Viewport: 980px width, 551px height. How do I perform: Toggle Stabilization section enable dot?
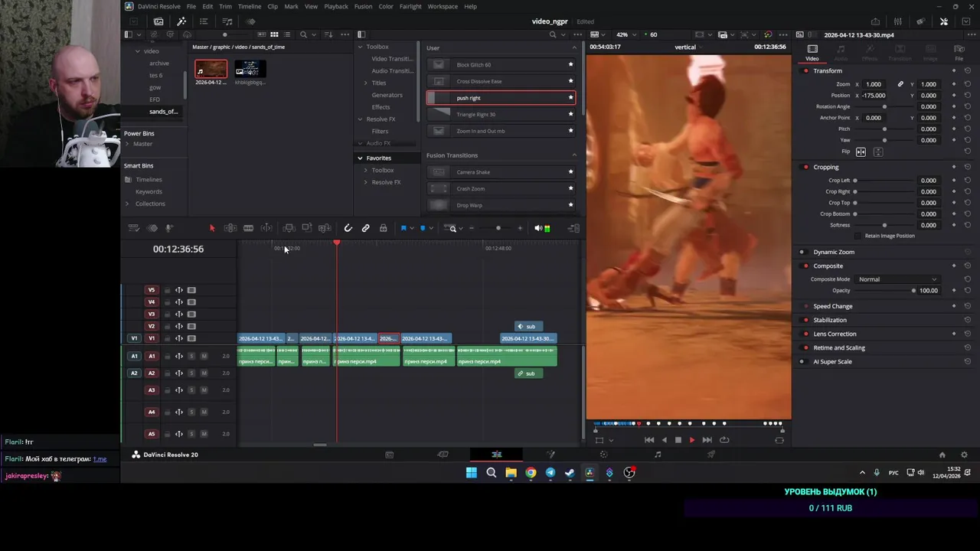coord(805,320)
